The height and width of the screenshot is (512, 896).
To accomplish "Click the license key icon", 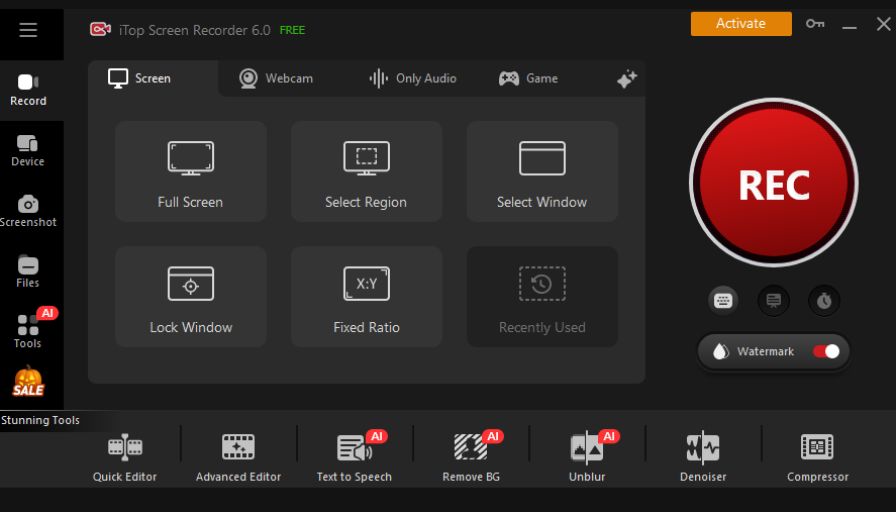I will tap(815, 23).
